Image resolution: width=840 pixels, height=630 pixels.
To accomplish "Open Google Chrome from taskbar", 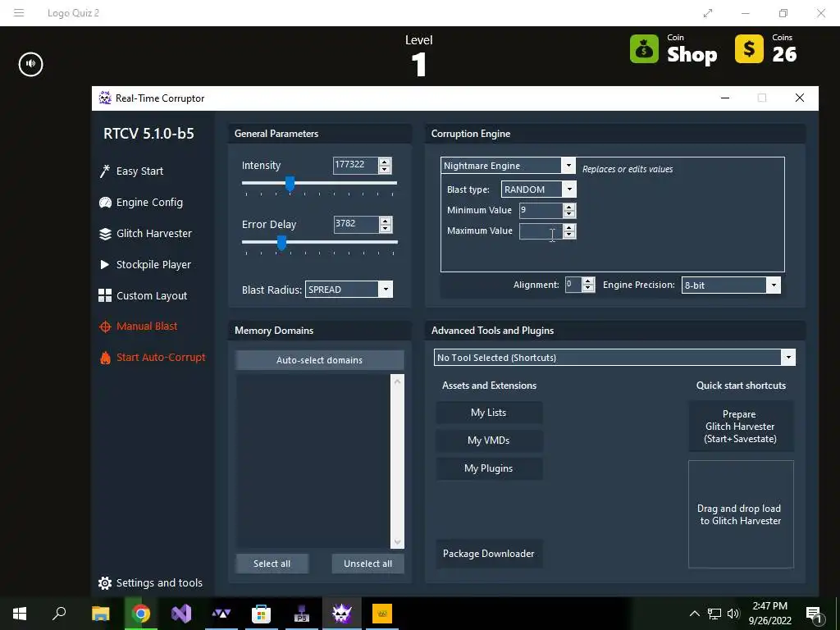I will pos(141,614).
